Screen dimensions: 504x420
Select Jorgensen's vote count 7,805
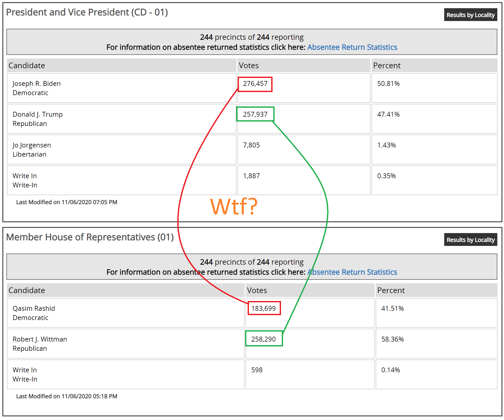click(251, 145)
